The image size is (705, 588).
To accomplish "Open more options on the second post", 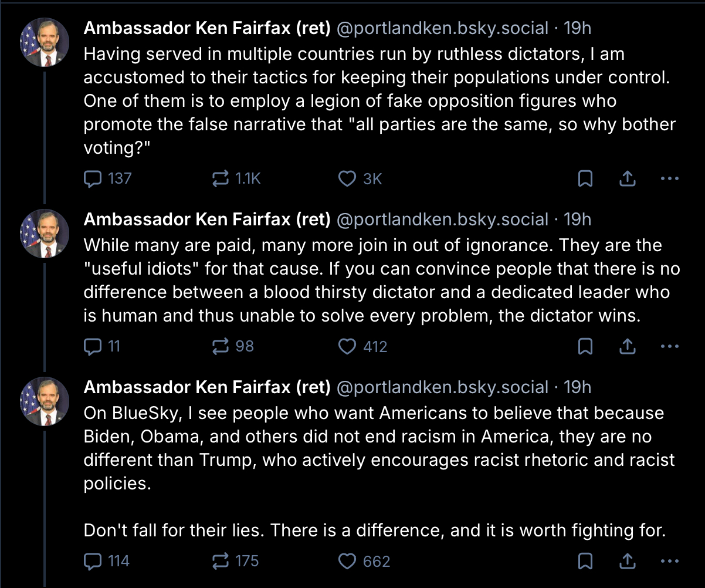I will (x=669, y=346).
